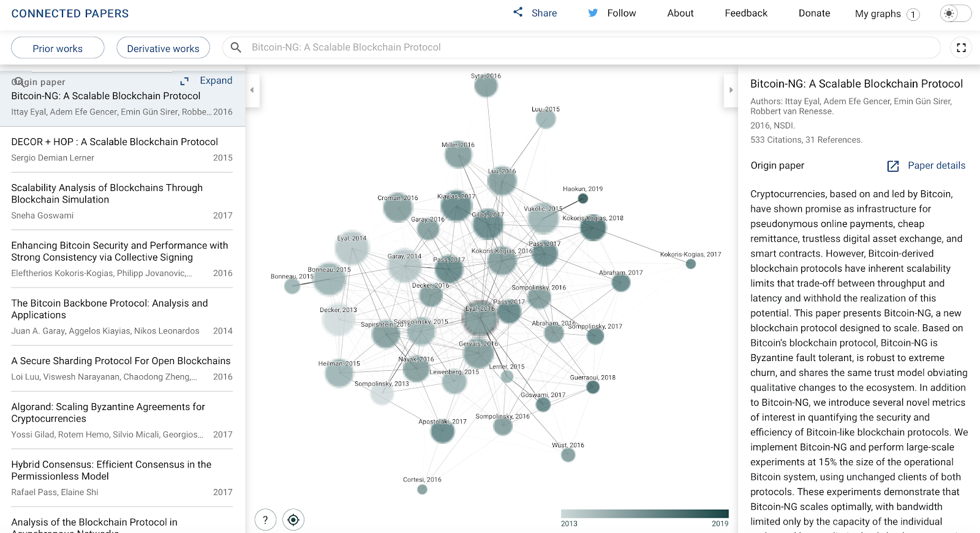Click the Eyal, 2014 graph node
Viewport: 980px width, 533px height.
(x=352, y=249)
